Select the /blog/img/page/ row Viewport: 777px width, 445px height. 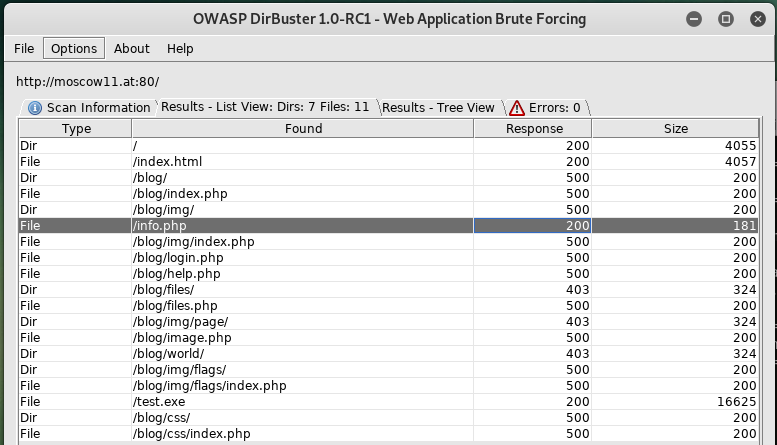coord(389,322)
